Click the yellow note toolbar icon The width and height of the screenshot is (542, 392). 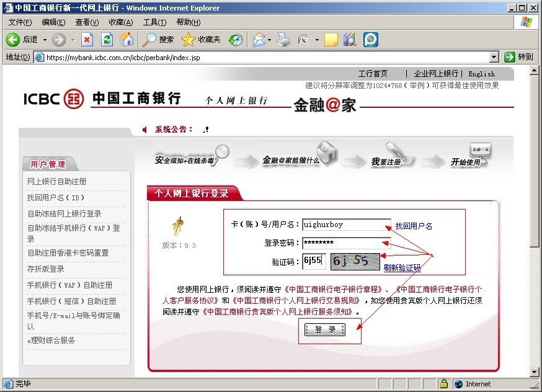[331, 40]
